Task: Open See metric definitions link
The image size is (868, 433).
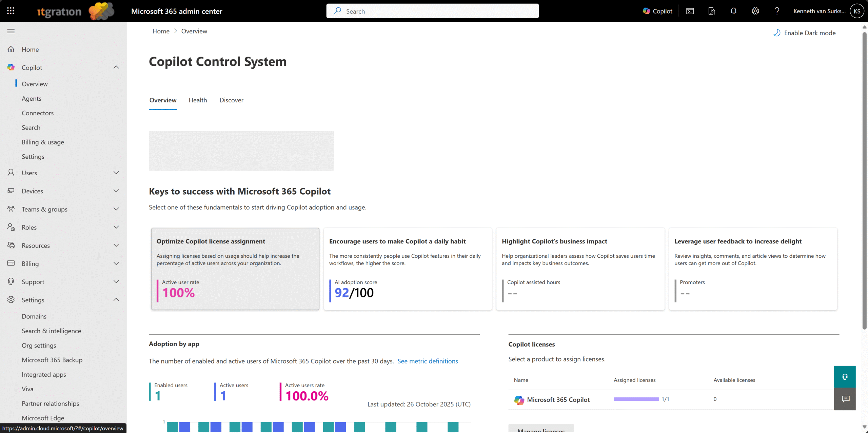Action: click(x=428, y=361)
